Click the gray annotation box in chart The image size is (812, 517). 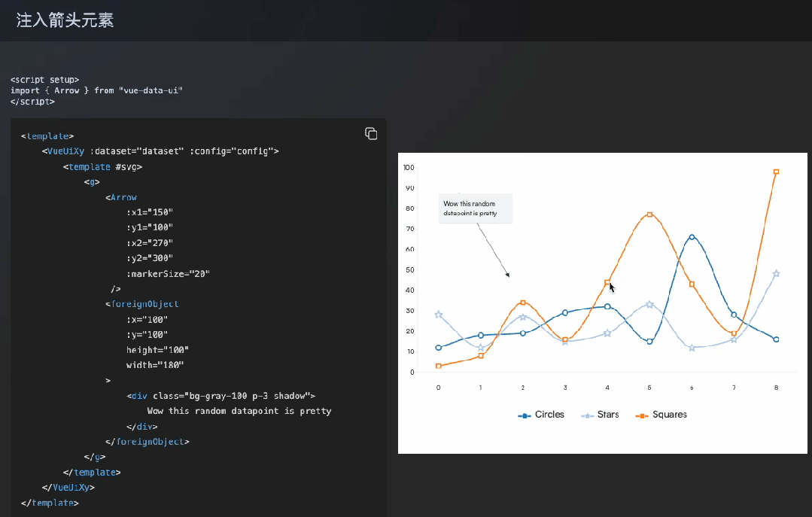(476, 208)
